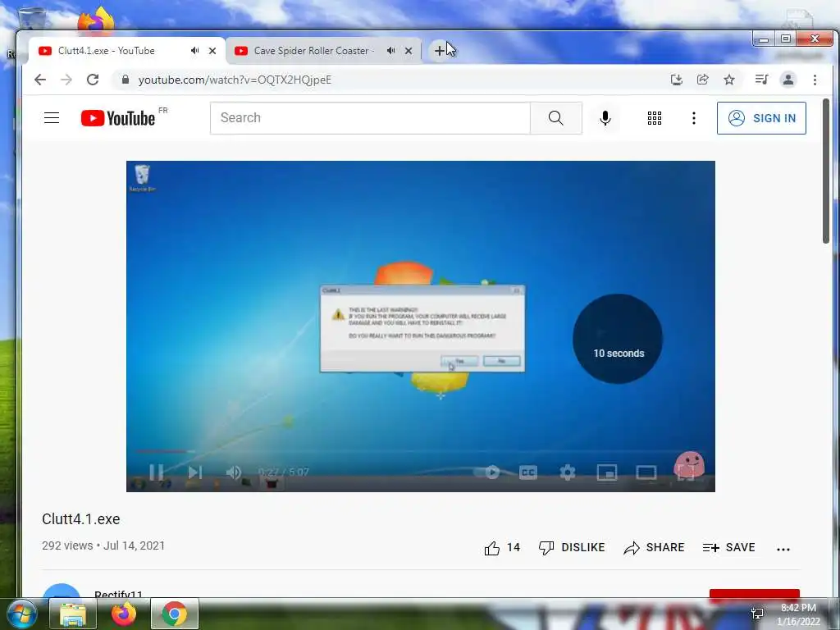
Task: Click the video progress bar
Action: [x=421, y=452]
